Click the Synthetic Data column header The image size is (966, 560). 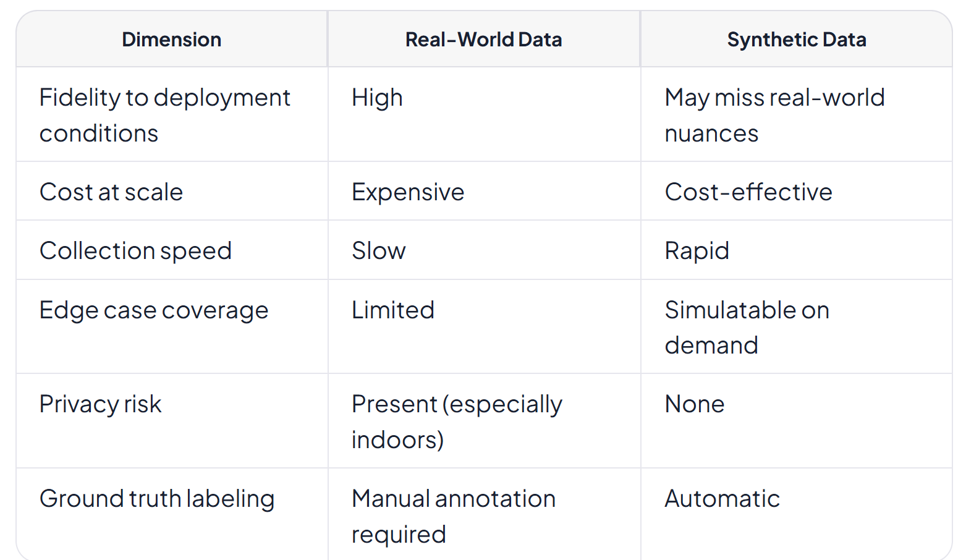tap(797, 40)
